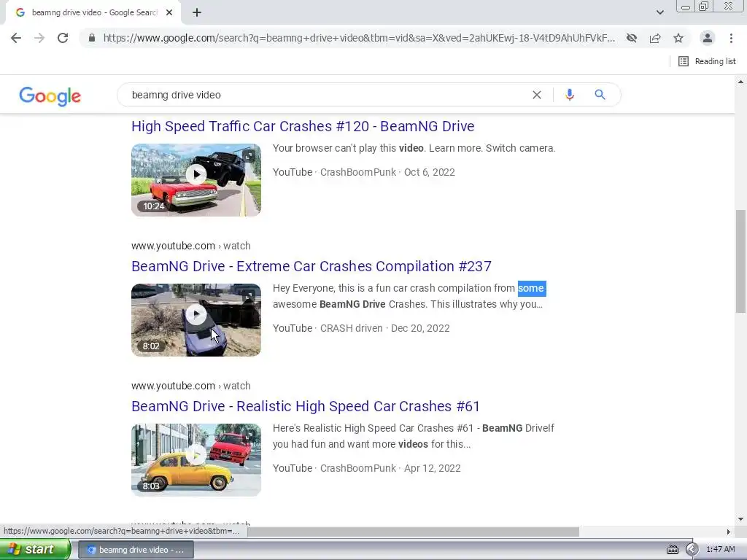Share this page icon

click(655, 38)
